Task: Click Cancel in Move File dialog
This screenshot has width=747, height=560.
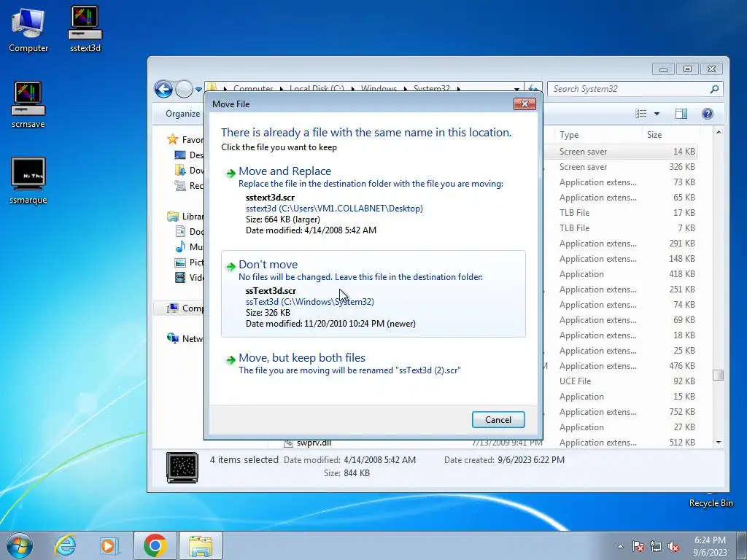Action: 498,419
